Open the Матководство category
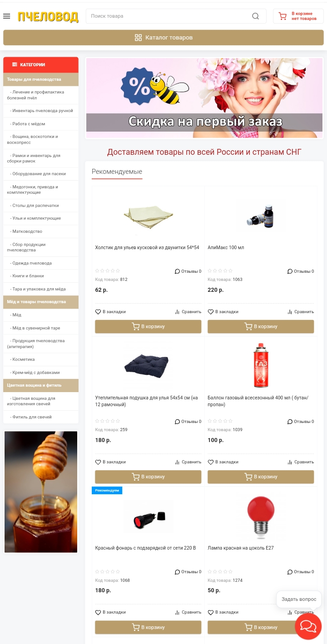 41,231
